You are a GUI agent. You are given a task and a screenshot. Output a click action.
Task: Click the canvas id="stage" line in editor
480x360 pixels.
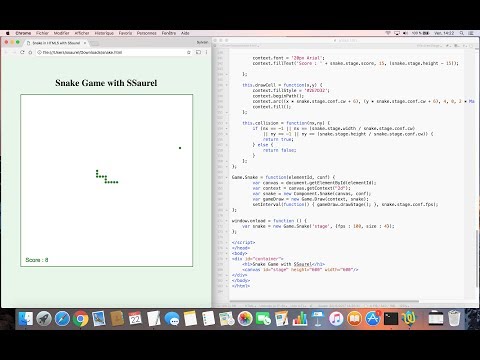click(300, 270)
